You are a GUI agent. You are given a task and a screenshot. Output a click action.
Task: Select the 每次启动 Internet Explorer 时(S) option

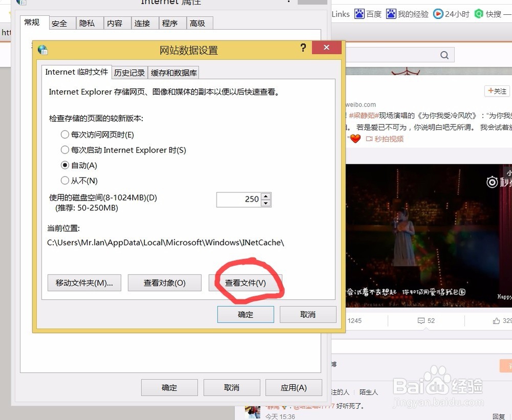(x=65, y=150)
